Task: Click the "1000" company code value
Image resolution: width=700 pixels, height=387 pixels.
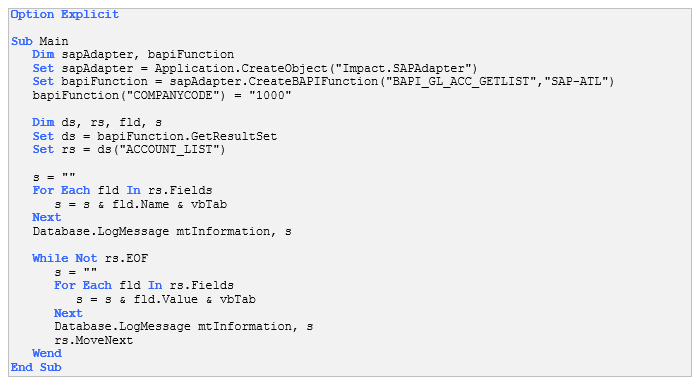Action: (x=270, y=96)
